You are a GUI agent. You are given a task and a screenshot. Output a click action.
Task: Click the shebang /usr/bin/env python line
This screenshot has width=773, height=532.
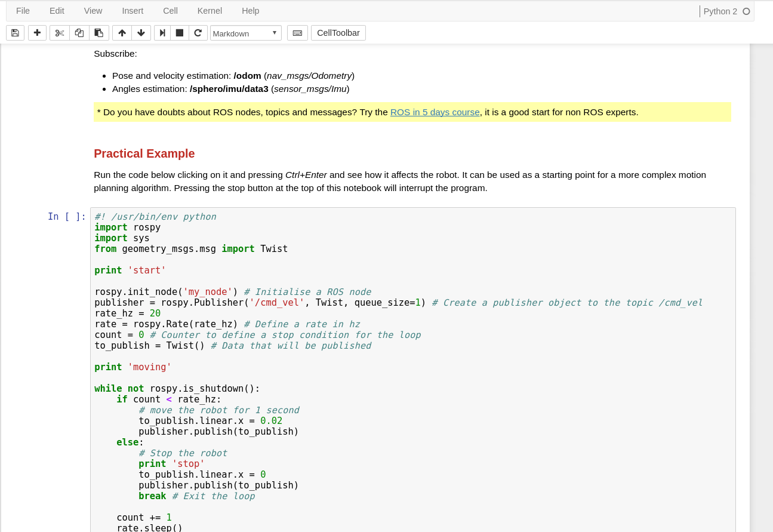pos(155,217)
